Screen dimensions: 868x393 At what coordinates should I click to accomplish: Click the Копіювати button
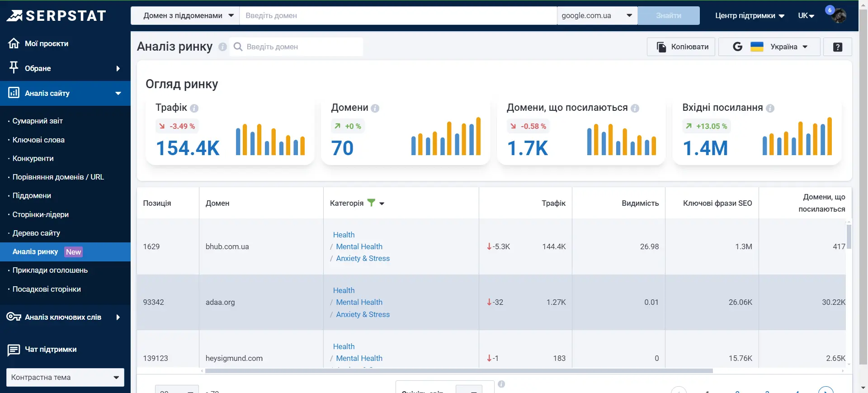681,47
